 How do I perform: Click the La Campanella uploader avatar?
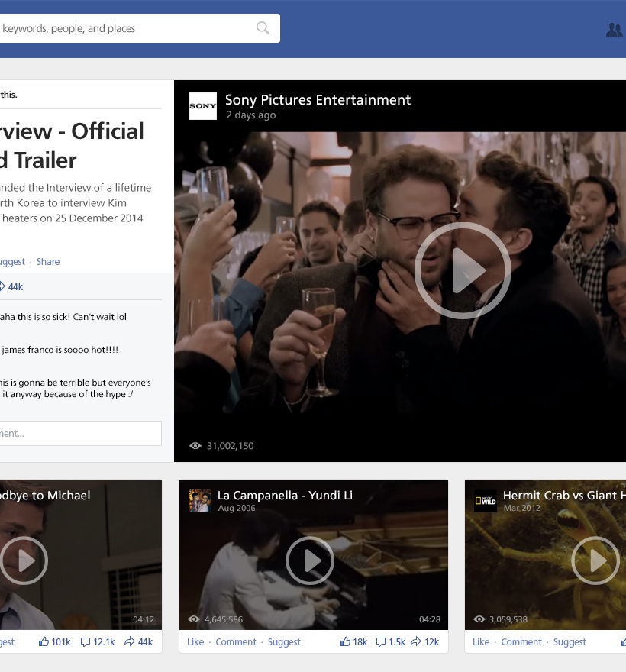coord(200,501)
